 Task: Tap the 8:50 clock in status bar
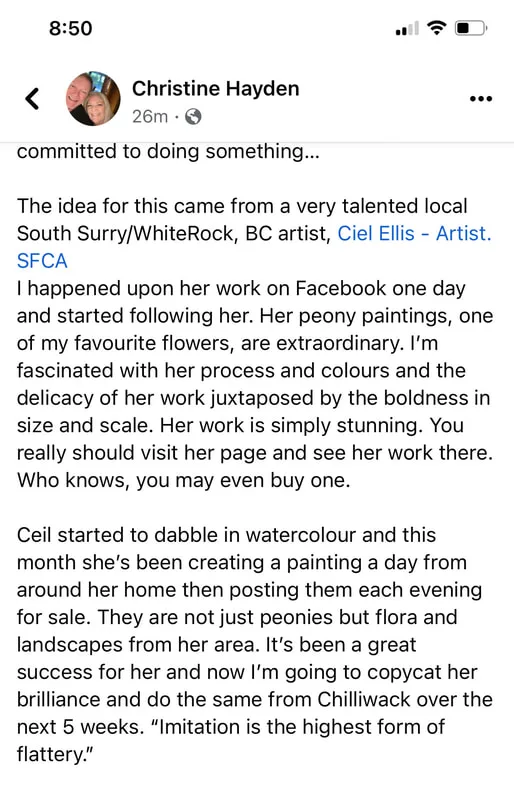point(70,28)
